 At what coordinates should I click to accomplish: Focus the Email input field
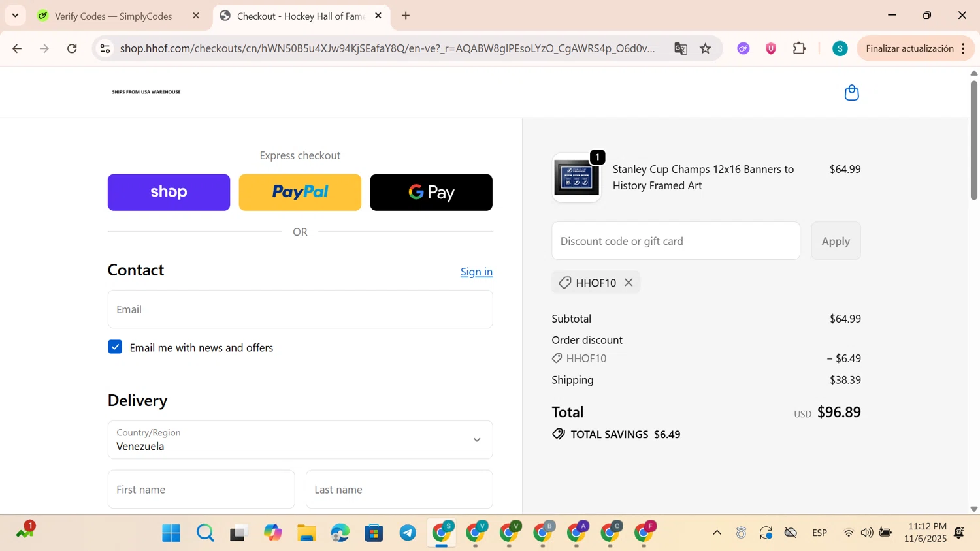[x=300, y=309]
